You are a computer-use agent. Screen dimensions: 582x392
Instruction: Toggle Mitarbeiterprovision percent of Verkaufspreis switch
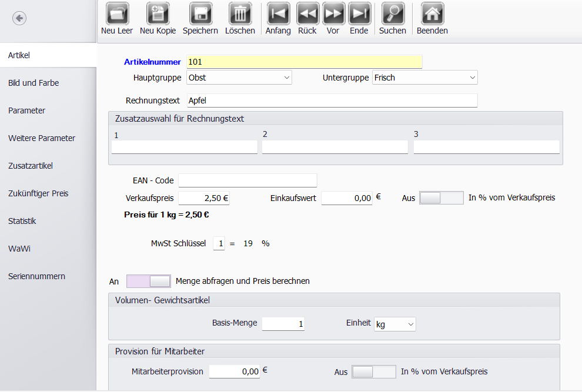click(373, 372)
